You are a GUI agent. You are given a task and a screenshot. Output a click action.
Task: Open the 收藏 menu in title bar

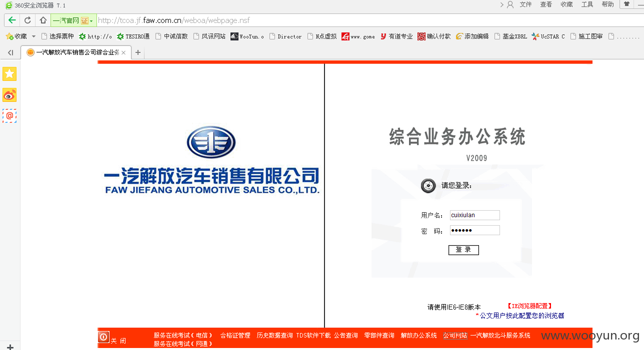coord(566,4)
